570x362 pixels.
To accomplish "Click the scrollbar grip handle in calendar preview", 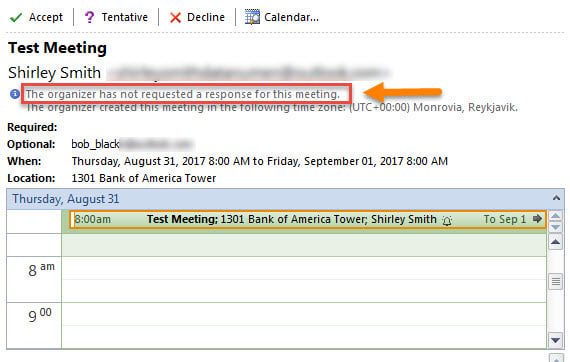I will [555, 281].
